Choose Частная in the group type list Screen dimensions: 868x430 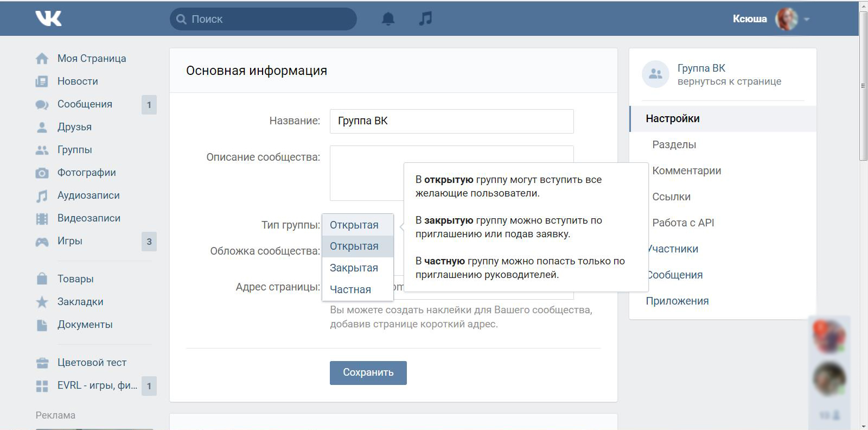[x=358, y=290]
